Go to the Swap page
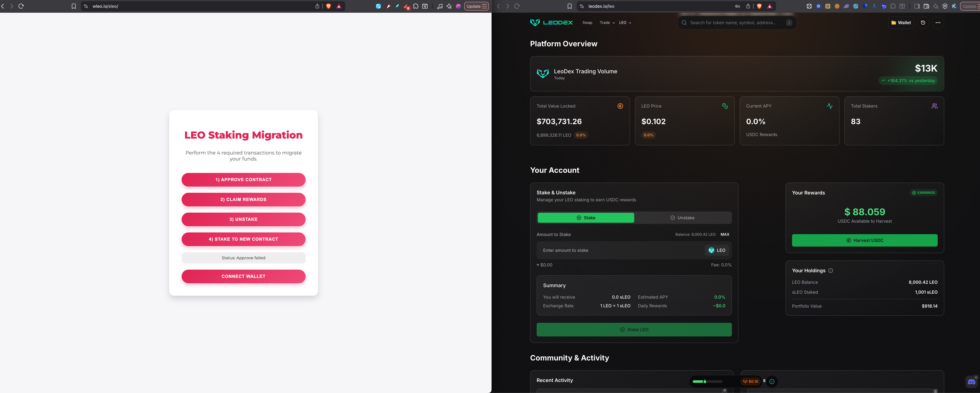Image resolution: width=980 pixels, height=393 pixels. click(x=587, y=23)
